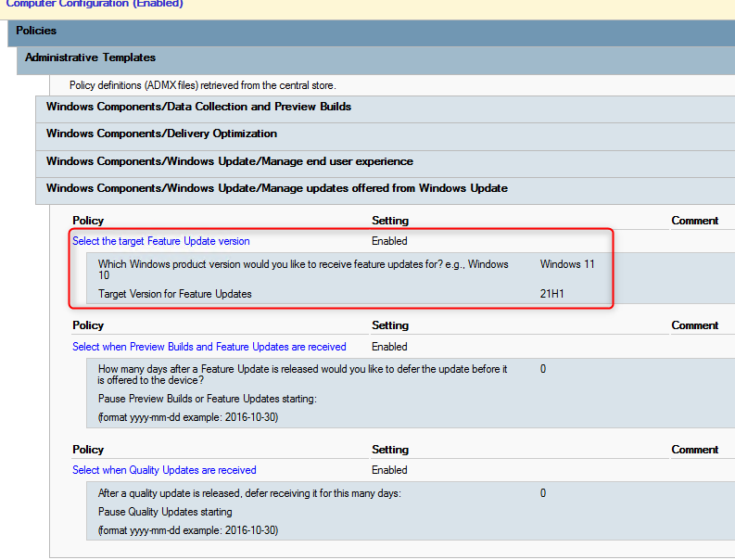This screenshot has width=735, height=560.
Task: Open Select the target Feature Update version policy
Action: [x=160, y=241]
